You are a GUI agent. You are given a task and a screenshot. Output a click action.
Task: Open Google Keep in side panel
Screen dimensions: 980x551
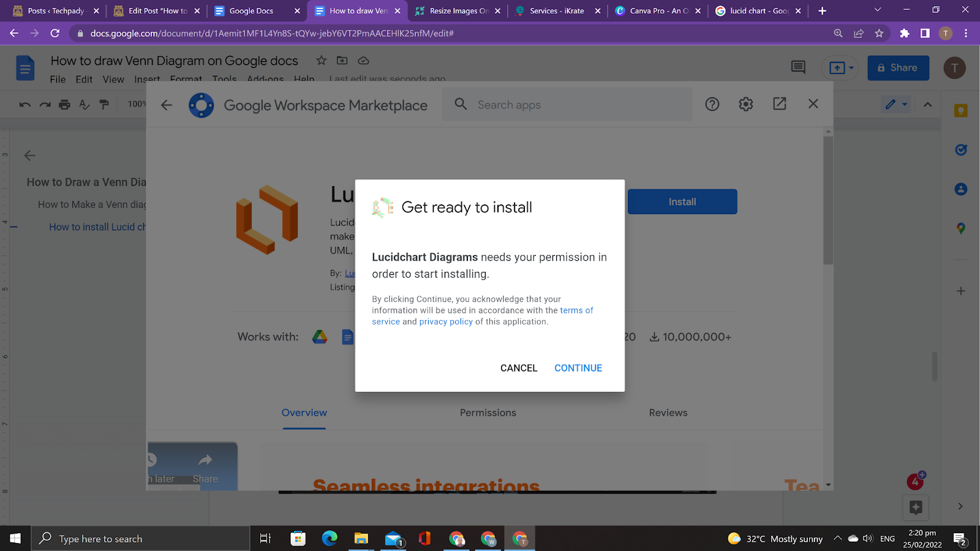960,111
